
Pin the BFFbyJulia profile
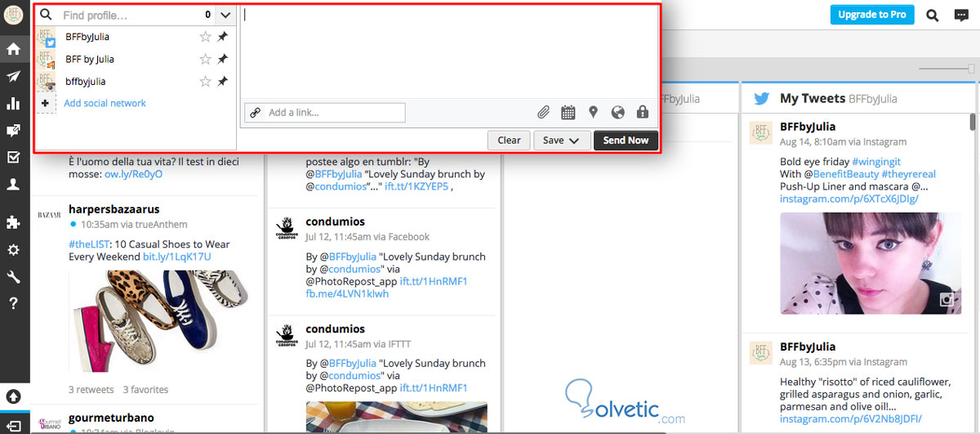pyautogui.click(x=223, y=37)
